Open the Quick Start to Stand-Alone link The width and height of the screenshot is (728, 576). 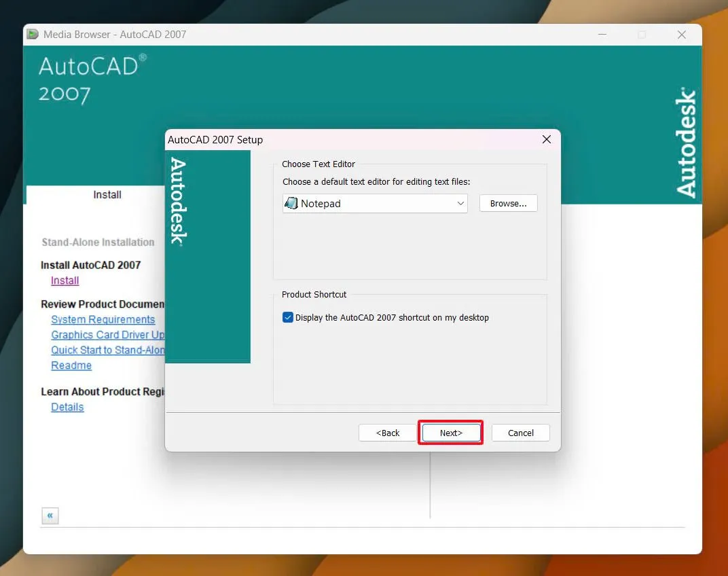[x=108, y=350]
